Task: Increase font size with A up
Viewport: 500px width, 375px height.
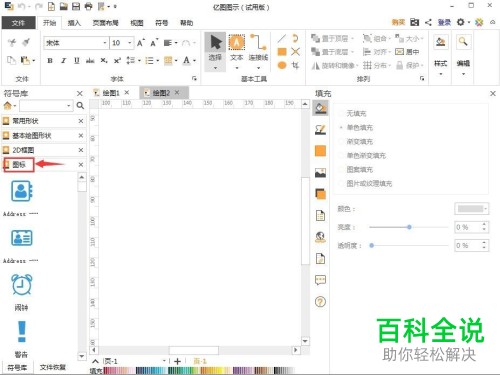Action: tap(141, 43)
